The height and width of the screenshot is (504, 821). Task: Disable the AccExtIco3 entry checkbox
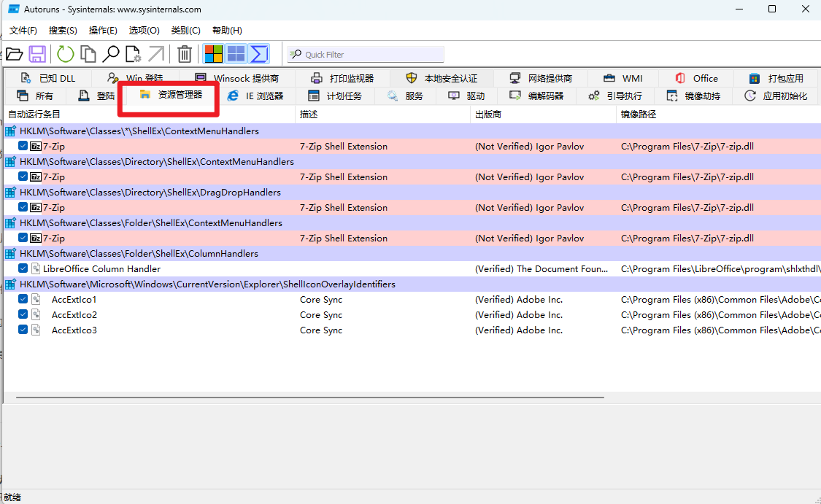tap(23, 329)
